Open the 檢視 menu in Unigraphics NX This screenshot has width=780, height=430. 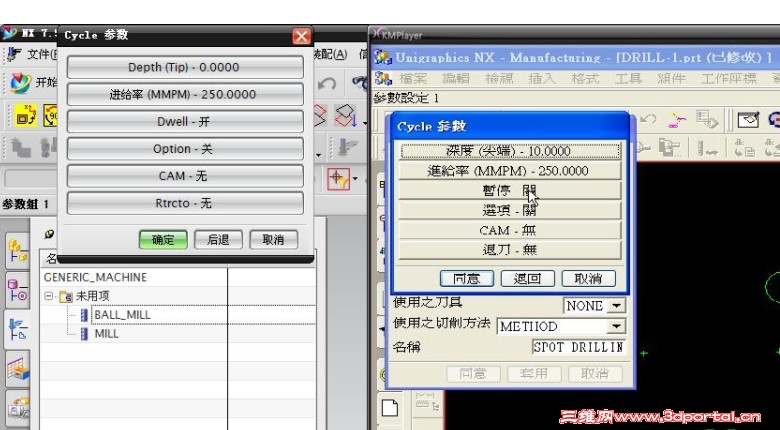499,79
